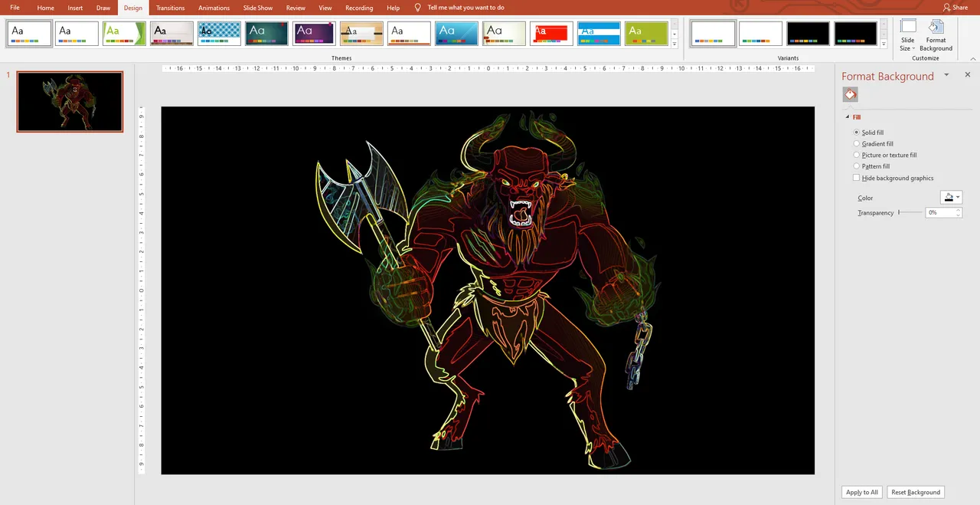Apply the bright blue gradient theme
980x505 pixels.
[x=456, y=33]
